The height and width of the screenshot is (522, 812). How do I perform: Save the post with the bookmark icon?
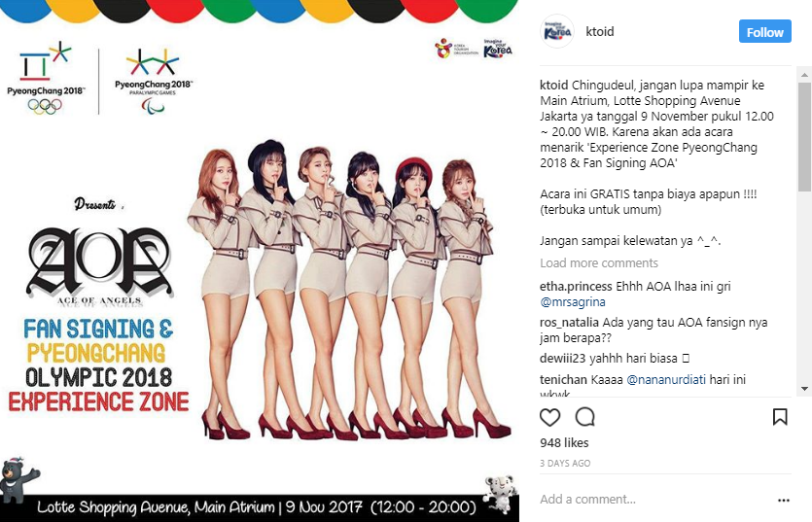tap(780, 417)
